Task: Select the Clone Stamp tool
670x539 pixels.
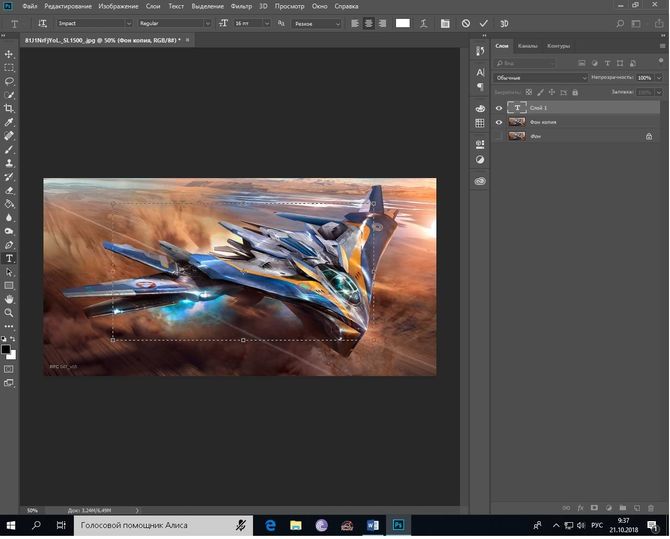Action: 9,163
